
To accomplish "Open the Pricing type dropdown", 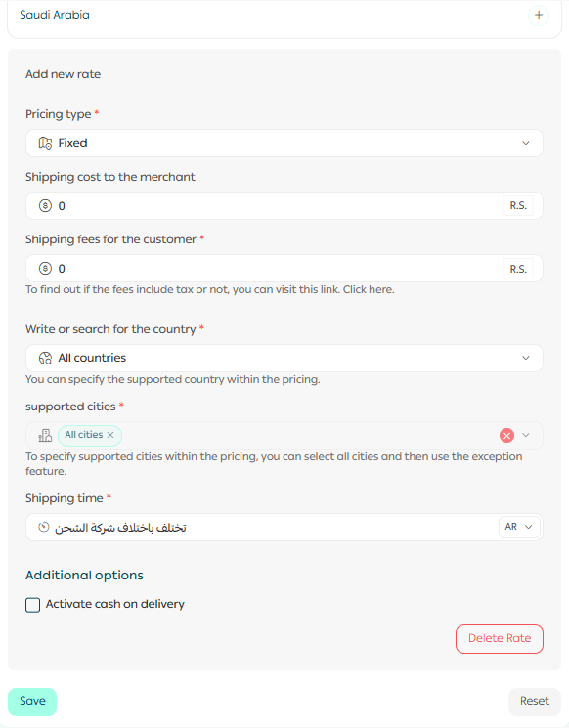I will click(284, 143).
